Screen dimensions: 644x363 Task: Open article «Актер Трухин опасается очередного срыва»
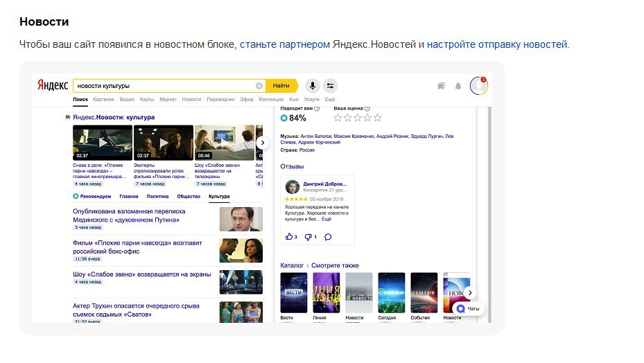point(136,310)
